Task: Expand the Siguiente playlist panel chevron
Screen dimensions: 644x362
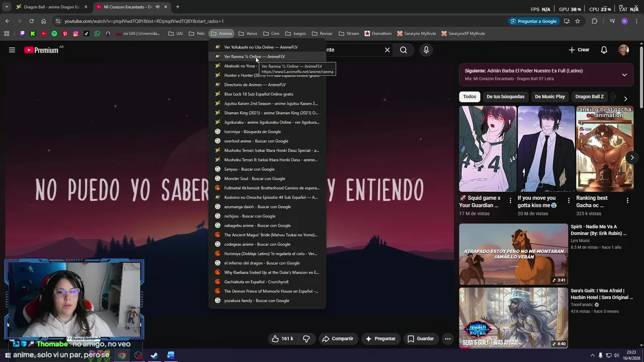Action: (624, 75)
